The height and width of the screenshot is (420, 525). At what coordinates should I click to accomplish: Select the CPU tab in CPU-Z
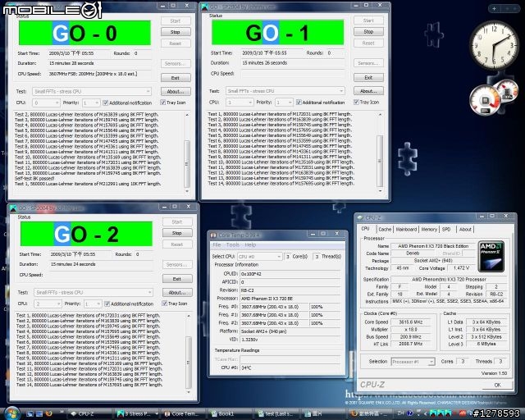point(365,229)
